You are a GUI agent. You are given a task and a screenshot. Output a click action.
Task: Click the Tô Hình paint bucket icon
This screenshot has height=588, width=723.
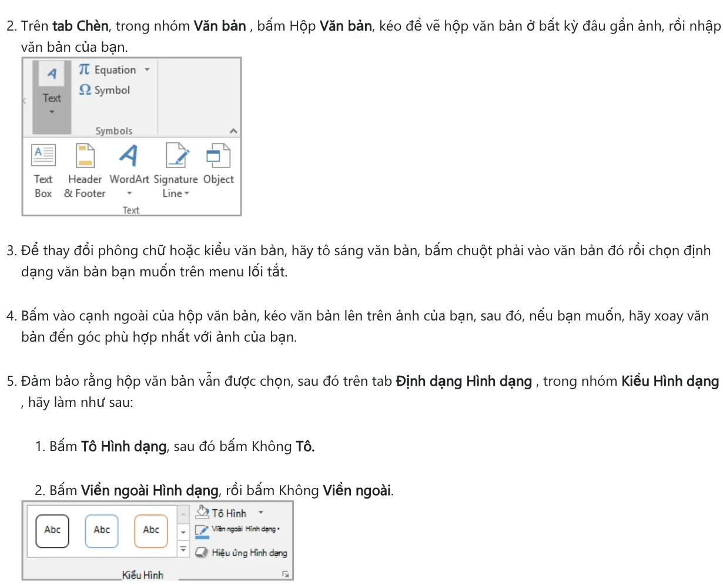(203, 512)
